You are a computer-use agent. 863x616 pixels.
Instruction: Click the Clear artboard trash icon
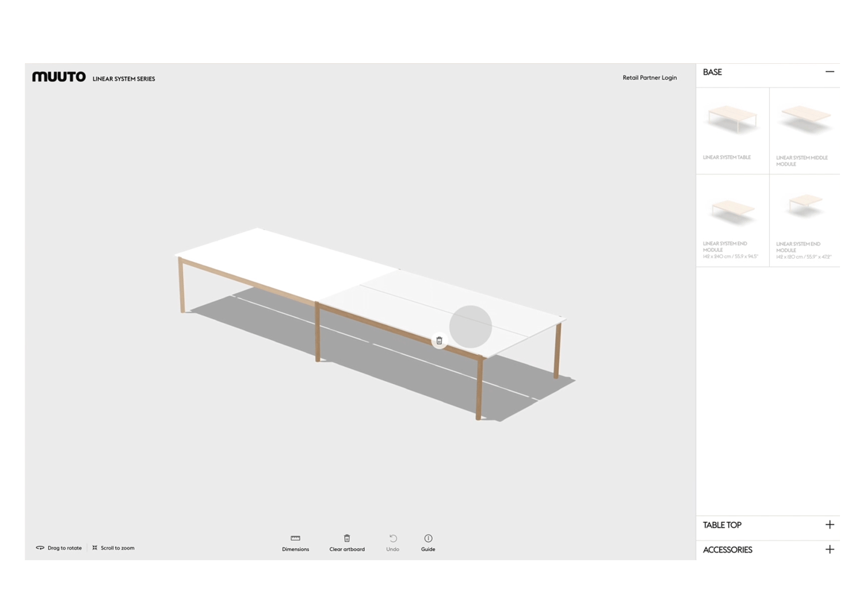click(x=347, y=538)
